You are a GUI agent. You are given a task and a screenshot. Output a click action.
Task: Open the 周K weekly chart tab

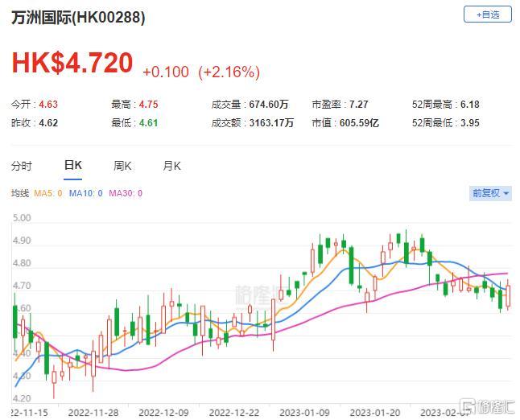122,166
